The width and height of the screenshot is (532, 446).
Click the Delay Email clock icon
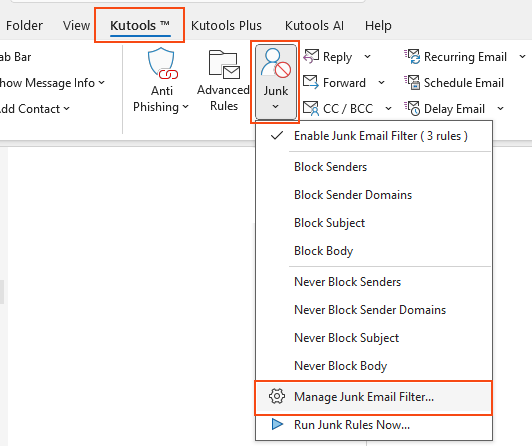pyautogui.click(x=412, y=108)
